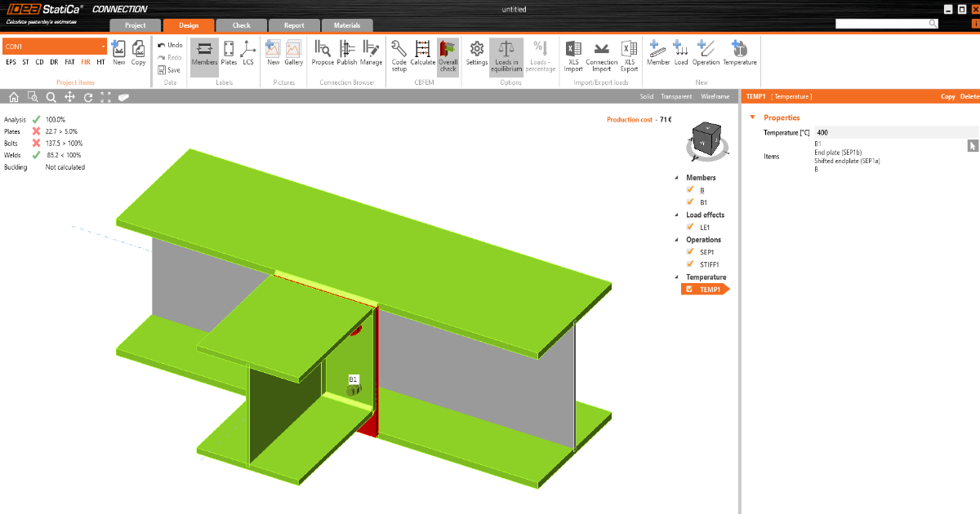The width and height of the screenshot is (980, 514).
Task: Toggle the LE1 load effect checkbox
Action: [690, 227]
